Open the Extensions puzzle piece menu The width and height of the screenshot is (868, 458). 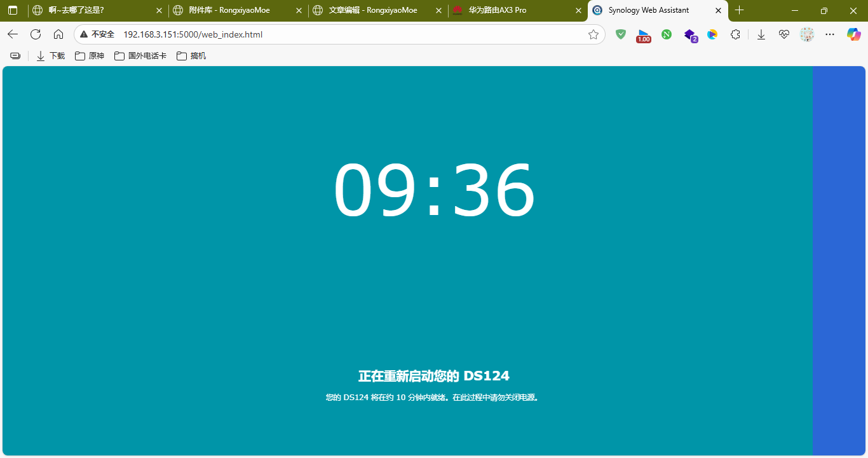[x=735, y=34]
